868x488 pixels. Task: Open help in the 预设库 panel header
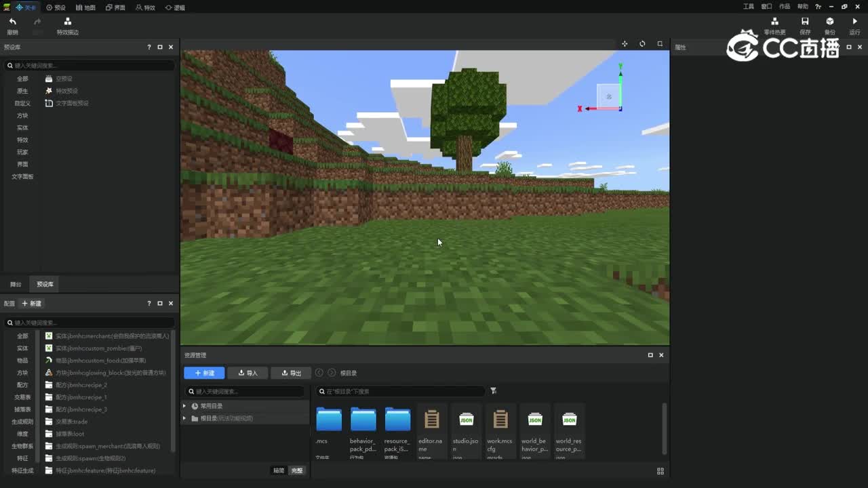click(149, 47)
